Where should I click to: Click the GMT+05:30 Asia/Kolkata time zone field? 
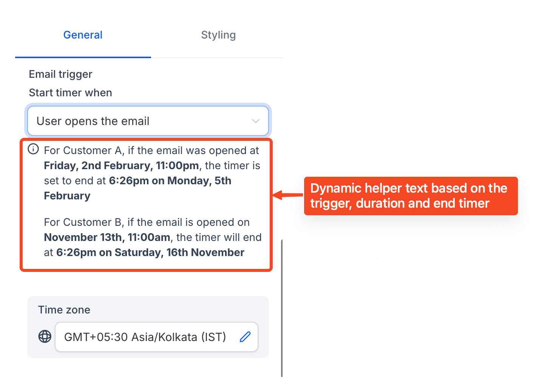click(x=156, y=337)
